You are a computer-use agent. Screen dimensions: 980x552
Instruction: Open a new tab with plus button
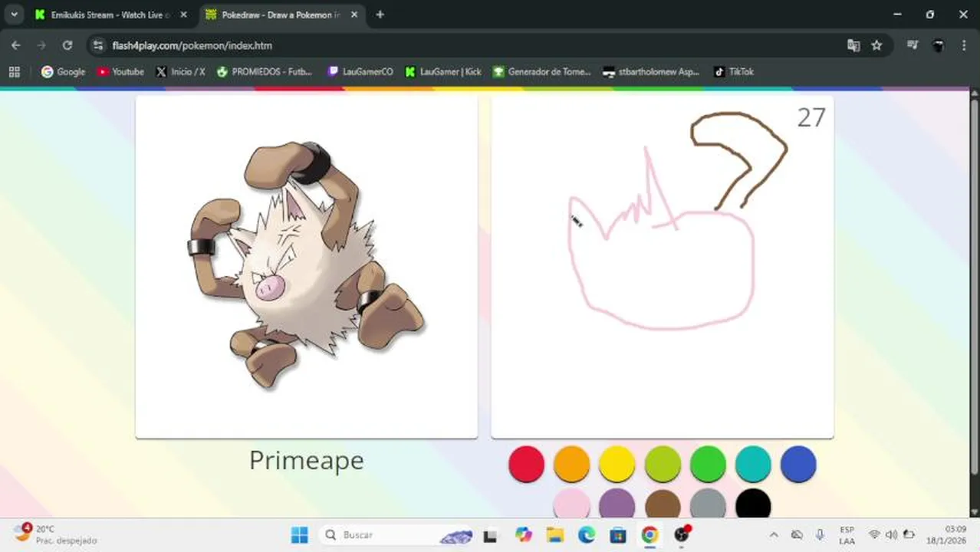tap(380, 15)
